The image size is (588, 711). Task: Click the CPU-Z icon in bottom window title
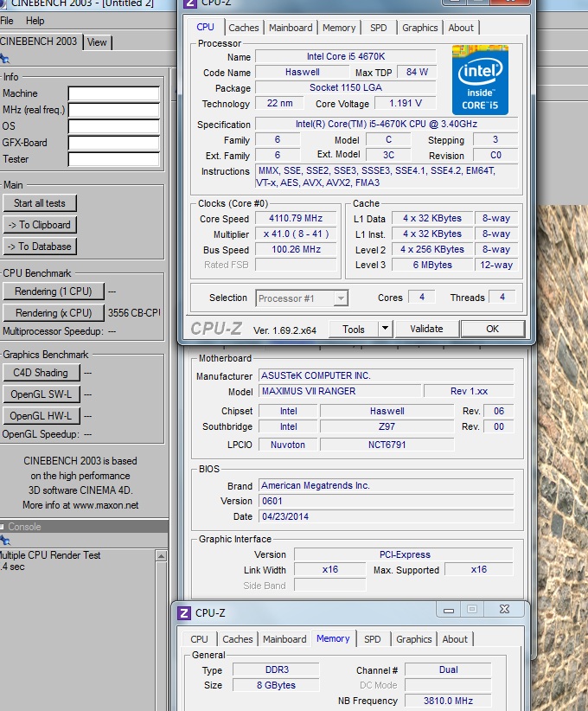click(x=184, y=613)
